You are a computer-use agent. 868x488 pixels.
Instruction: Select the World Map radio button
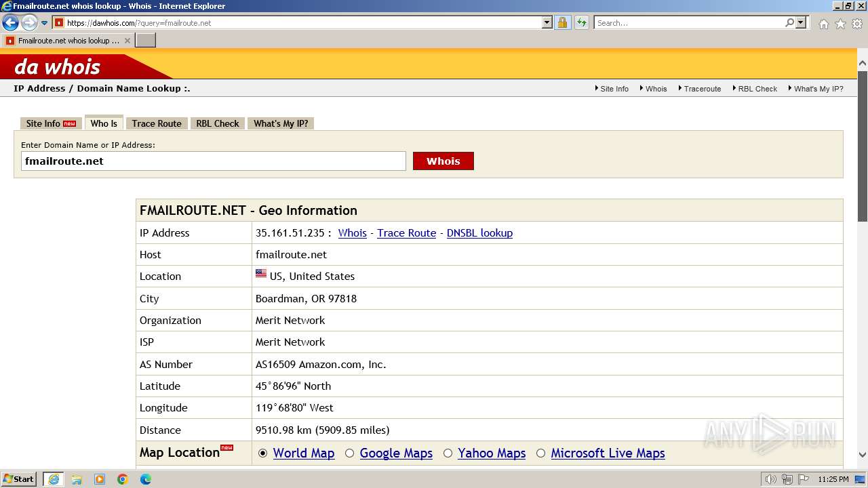point(263,453)
